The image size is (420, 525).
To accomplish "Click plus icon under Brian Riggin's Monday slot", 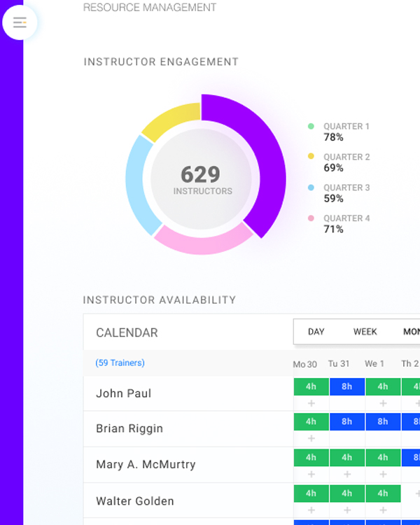I will tap(311, 439).
